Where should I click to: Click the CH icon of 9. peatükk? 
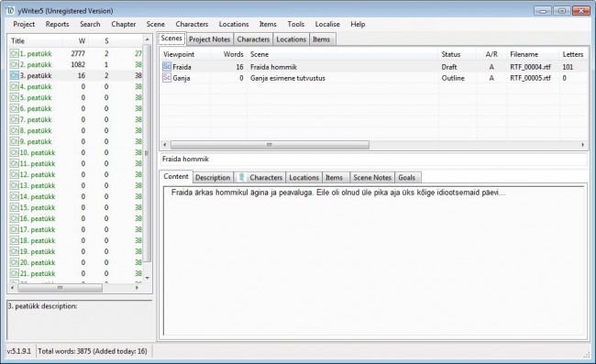coord(14,142)
